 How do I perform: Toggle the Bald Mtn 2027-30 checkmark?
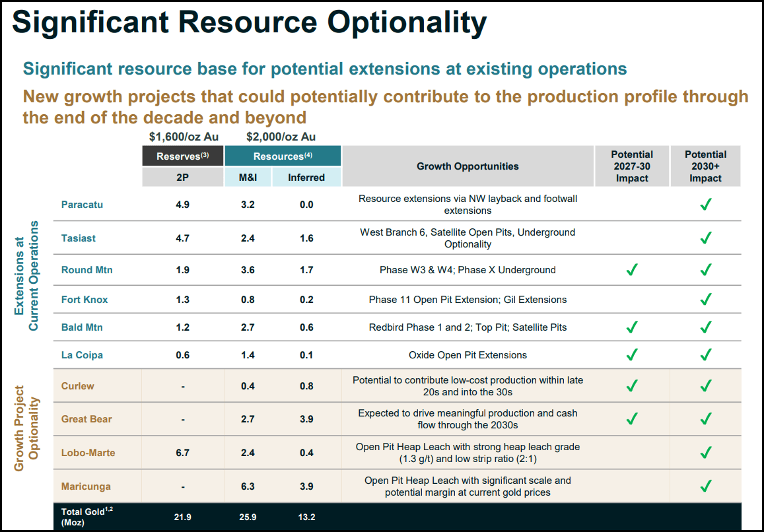632,327
